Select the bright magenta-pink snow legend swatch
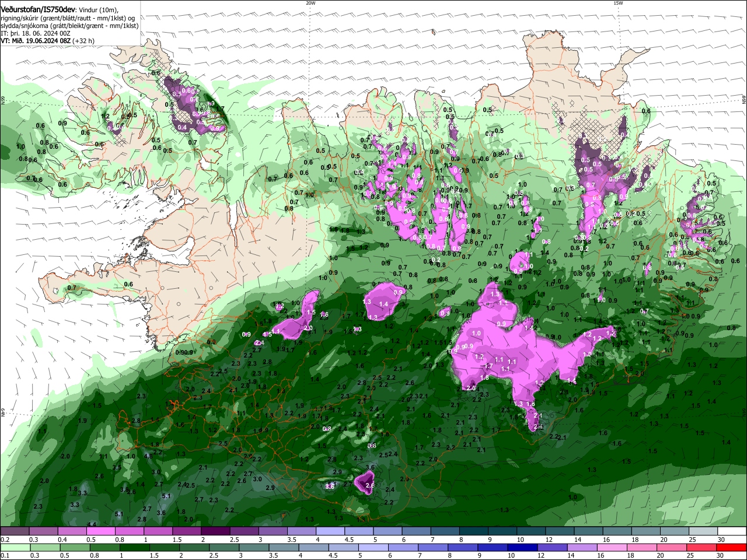The height and width of the screenshot is (560, 747). point(100,531)
